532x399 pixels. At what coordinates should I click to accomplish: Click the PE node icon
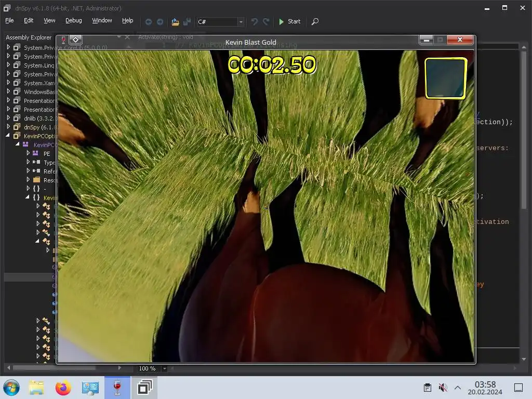click(x=35, y=153)
